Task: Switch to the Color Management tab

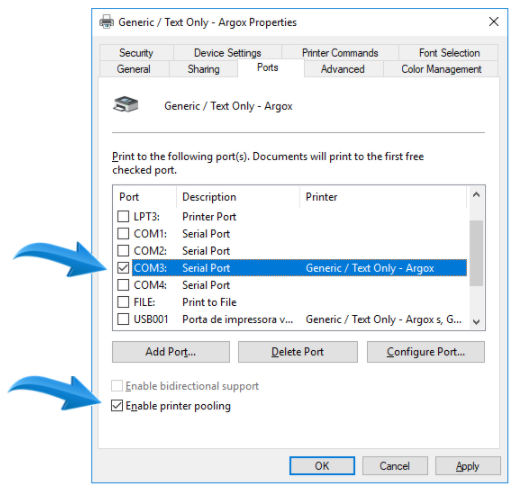Action: click(441, 69)
